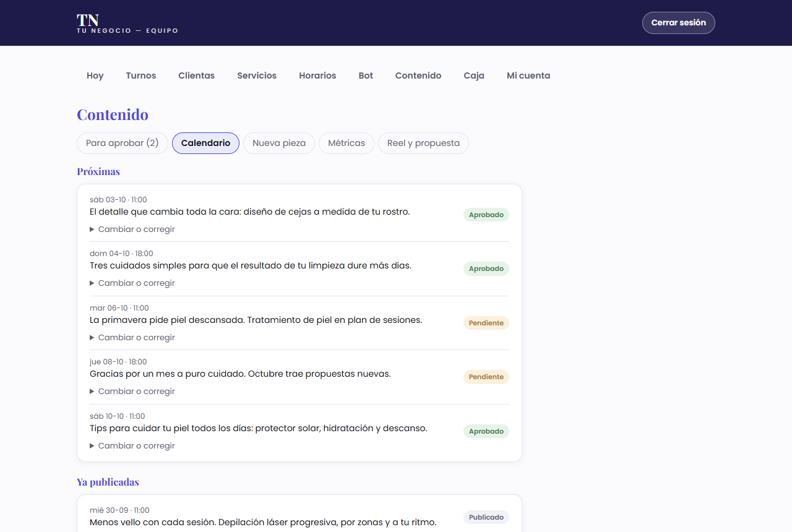Open the Clientas section
This screenshot has height=532, width=792.
pyautogui.click(x=197, y=75)
